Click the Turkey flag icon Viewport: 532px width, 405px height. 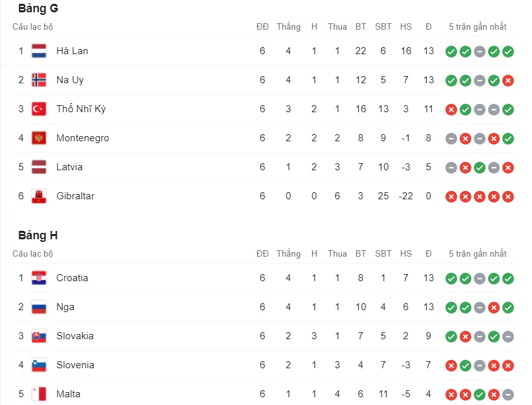coord(39,109)
